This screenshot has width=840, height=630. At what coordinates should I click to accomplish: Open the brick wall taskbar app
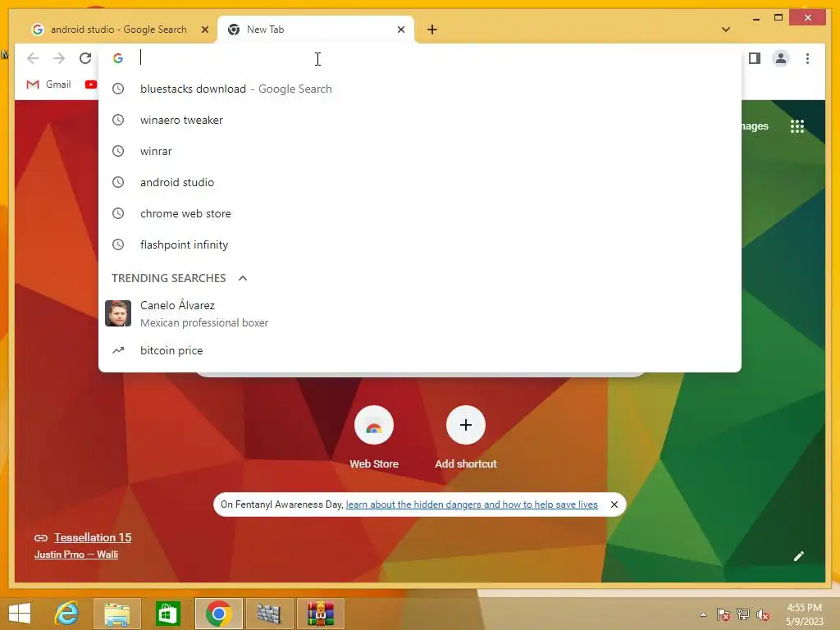[269, 614]
